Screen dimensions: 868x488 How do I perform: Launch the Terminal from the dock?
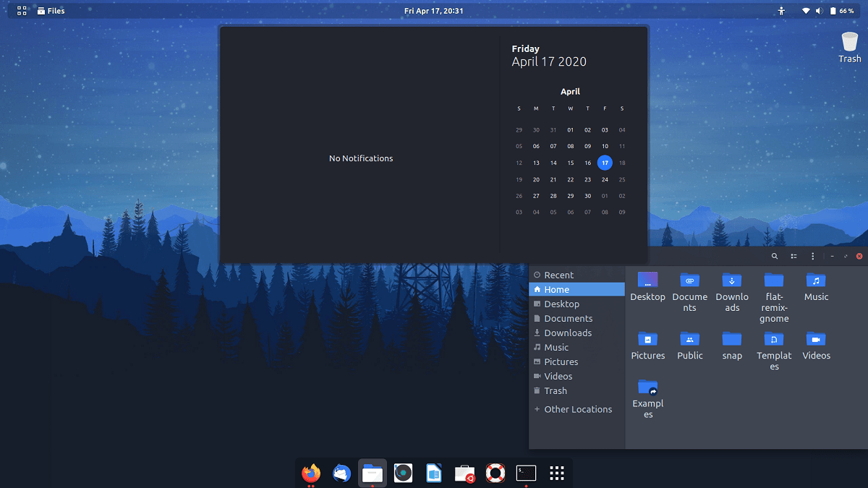coord(526,473)
